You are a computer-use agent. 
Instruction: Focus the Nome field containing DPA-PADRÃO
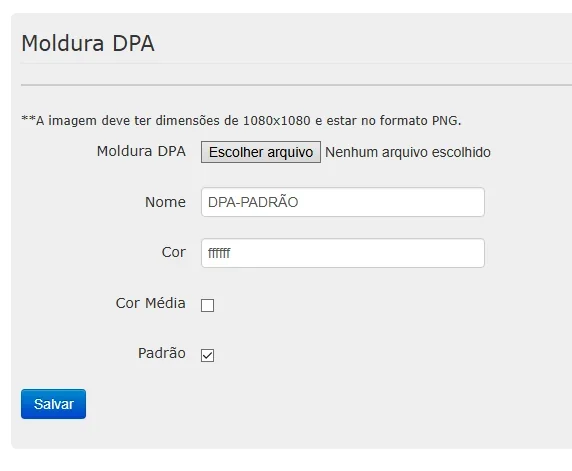(x=343, y=202)
